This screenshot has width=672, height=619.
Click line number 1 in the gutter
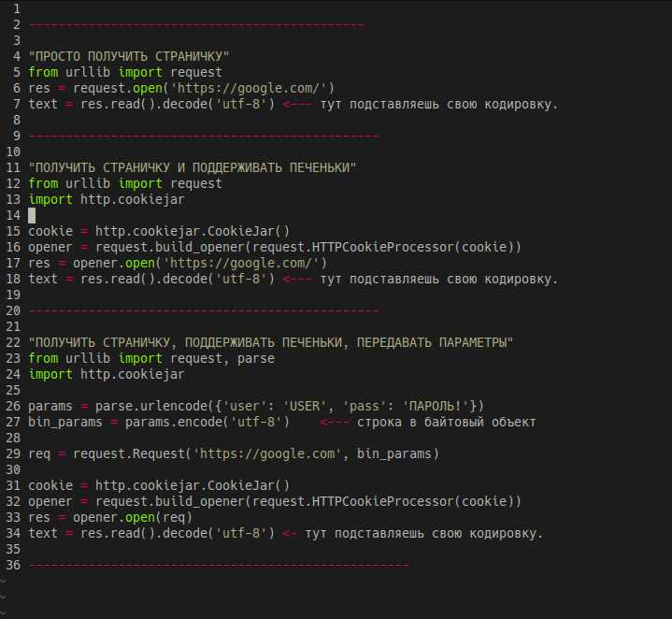pos(16,8)
